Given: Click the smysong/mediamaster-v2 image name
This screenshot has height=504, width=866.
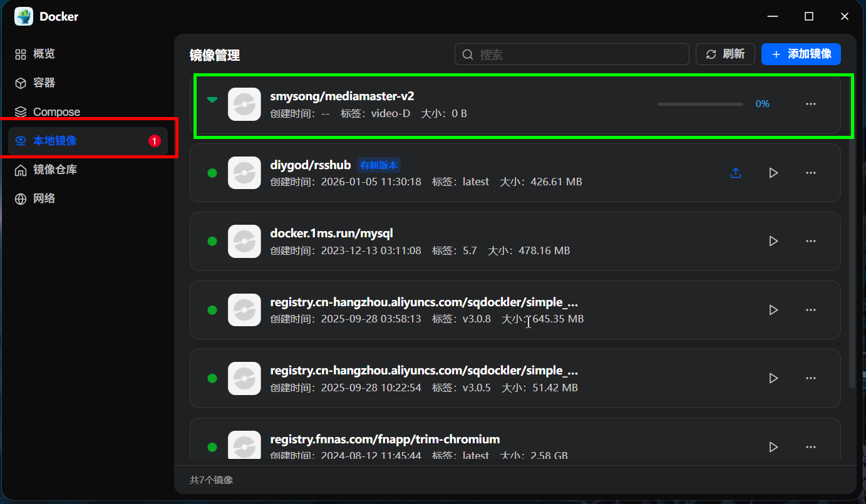Looking at the screenshot, I should point(343,96).
